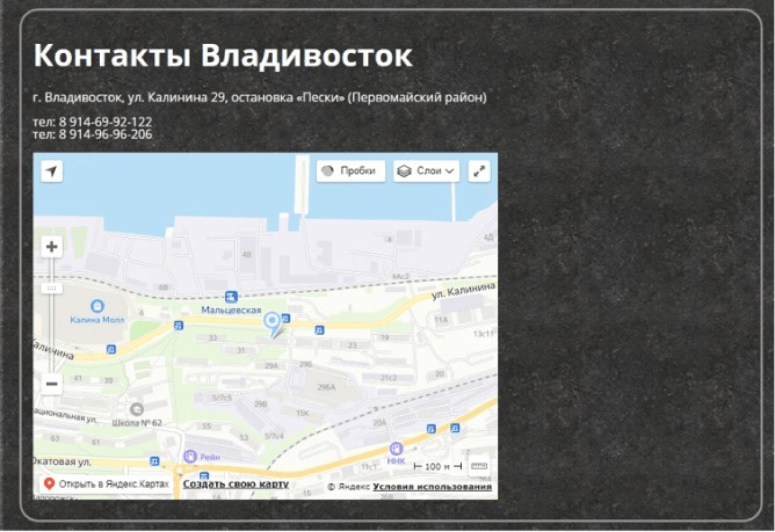Image resolution: width=775 pixels, height=532 pixels.
Task: Click the Контакты Владивосток heading
Action: pyautogui.click(x=223, y=56)
